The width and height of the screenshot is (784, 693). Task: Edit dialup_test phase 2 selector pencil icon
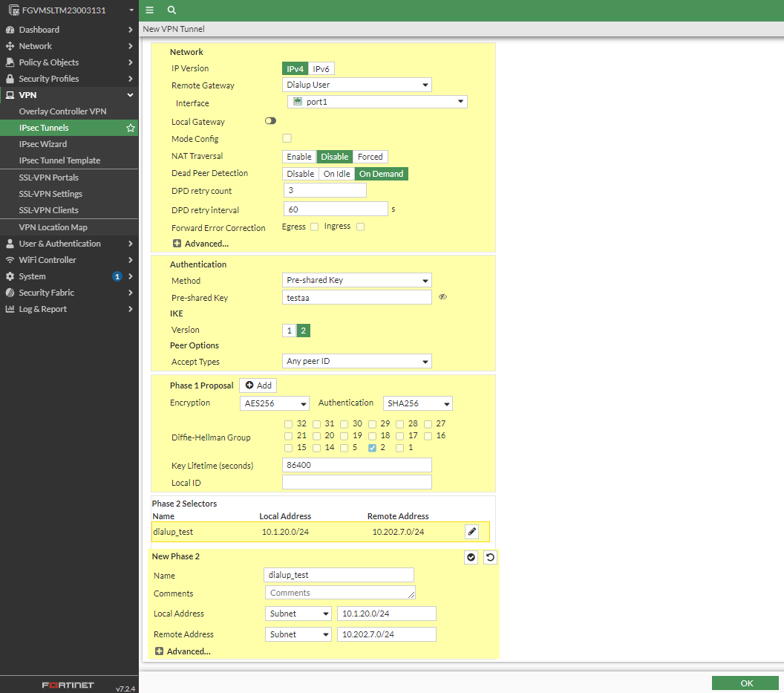click(x=471, y=531)
